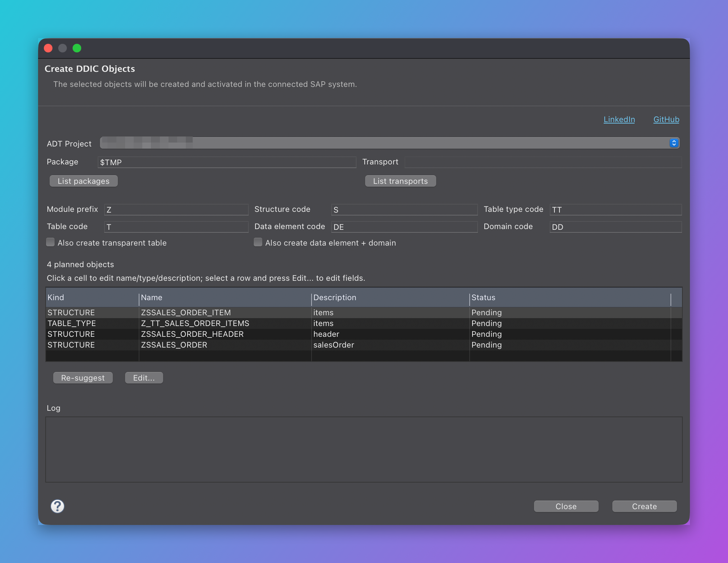This screenshot has width=728, height=563.
Task: Click the Re-suggest button
Action: [x=83, y=378]
